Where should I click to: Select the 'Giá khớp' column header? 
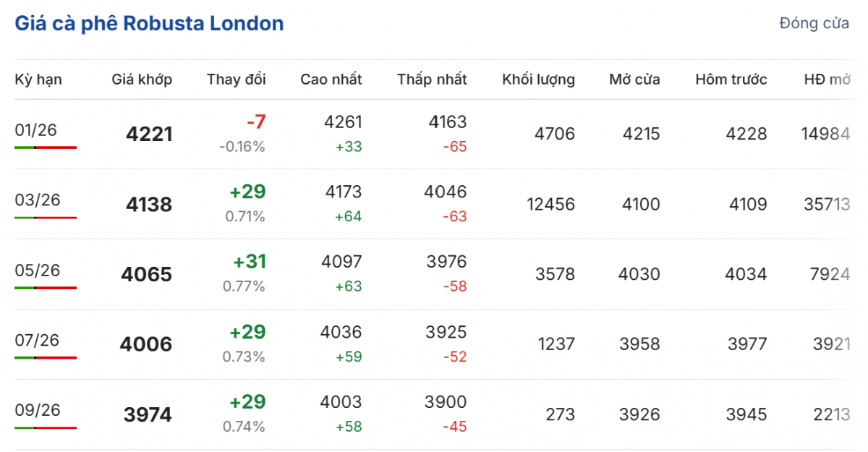pyautogui.click(x=142, y=80)
